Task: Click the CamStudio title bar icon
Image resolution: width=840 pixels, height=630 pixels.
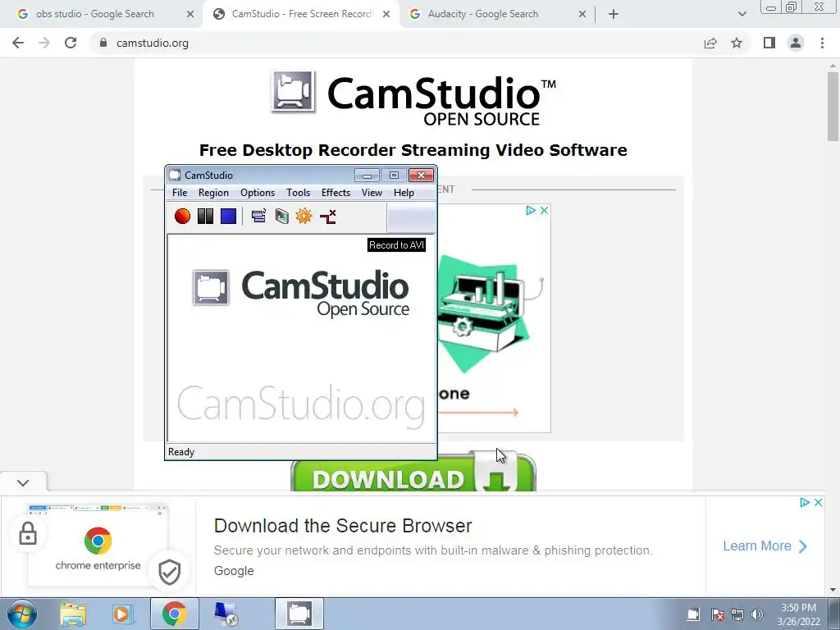Action: [x=175, y=175]
